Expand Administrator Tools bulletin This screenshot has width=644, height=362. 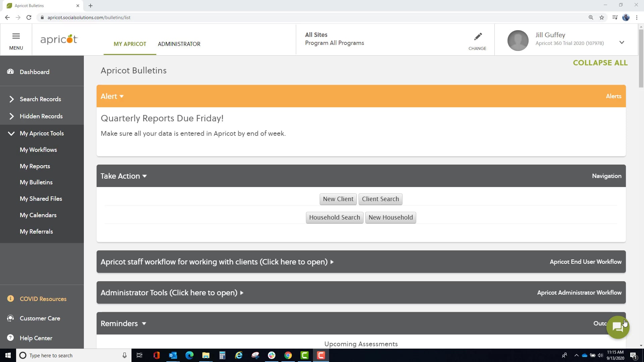point(172,293)
